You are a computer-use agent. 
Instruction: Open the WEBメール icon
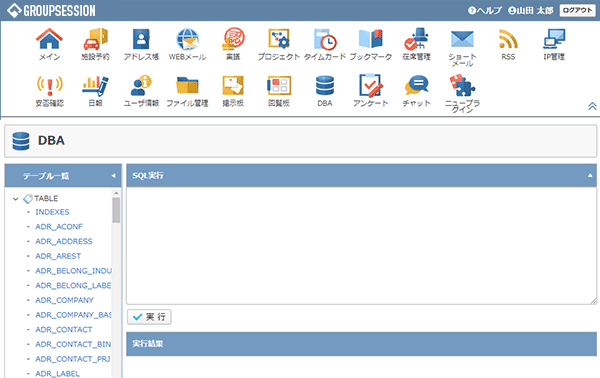(187, 39)
